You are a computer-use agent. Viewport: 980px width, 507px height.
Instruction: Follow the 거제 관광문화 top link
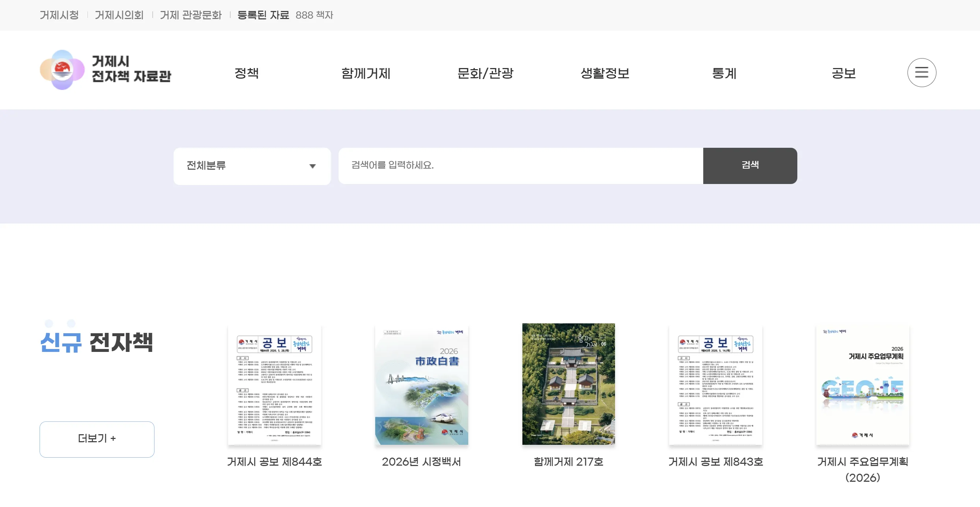191,15
